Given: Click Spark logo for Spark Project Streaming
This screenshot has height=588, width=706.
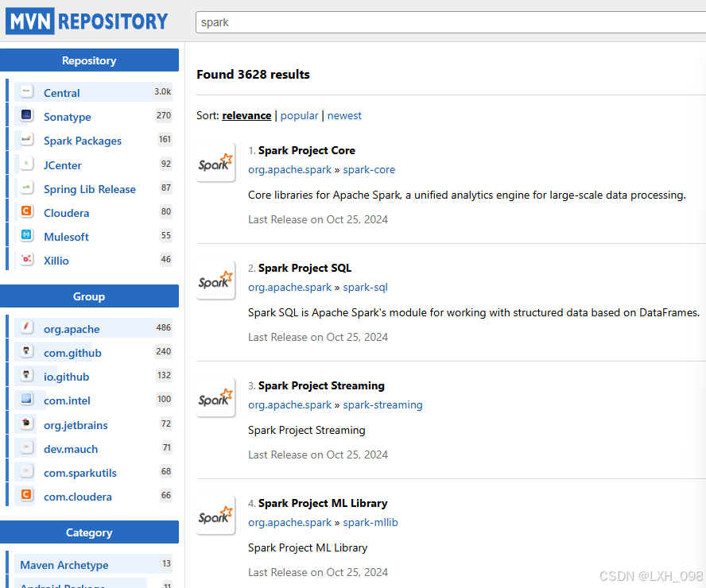Looking at the screenshot, I should pyautogui.click(x=215, y=398).
